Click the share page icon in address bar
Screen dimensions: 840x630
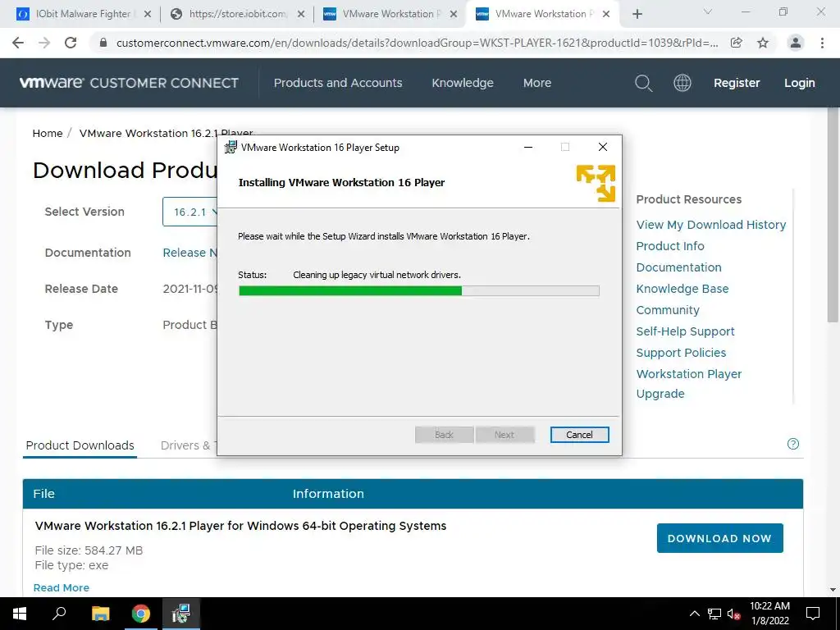click(x=737, y=43)
